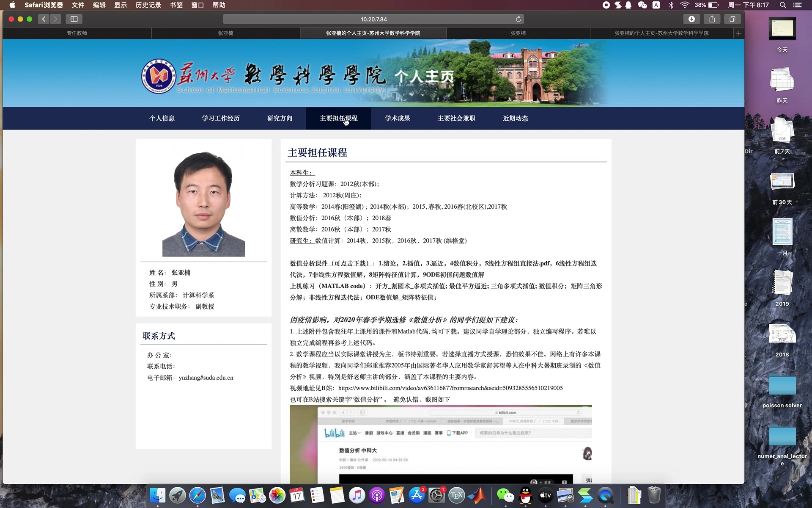Click the bilibili screenshot thumbnail image
Screen dimensions: 812x508
point(440,444)
